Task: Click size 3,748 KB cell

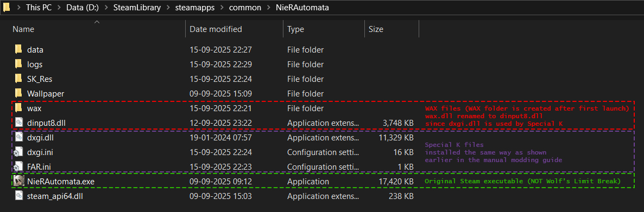Action: [x=397, y=123]
